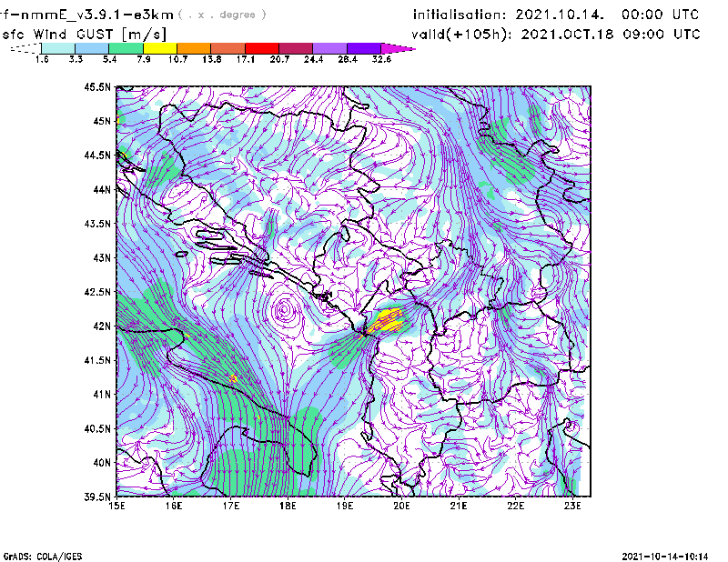Viewport: 728px width, 562px height.
Task: Click the 43.5N latitude label
Action: click(97, 224)
